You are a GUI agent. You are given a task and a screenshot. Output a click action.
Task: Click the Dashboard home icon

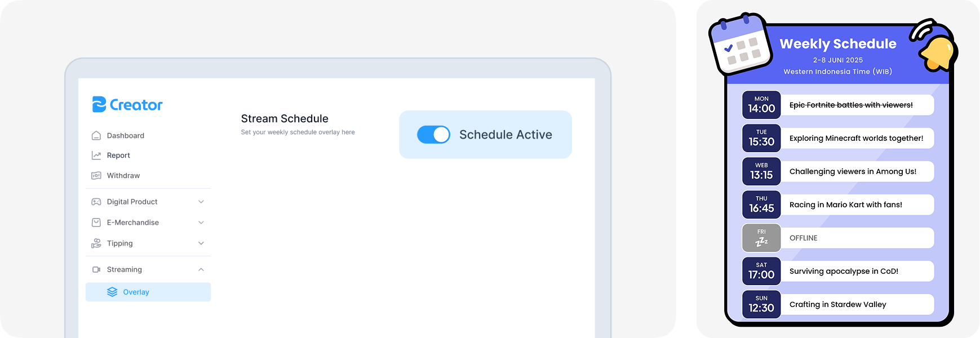pyautogui.click(x=96, y=136)
